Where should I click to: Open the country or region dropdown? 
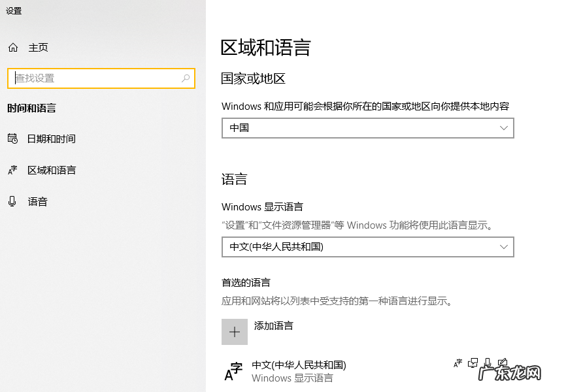tap(367, 128)
